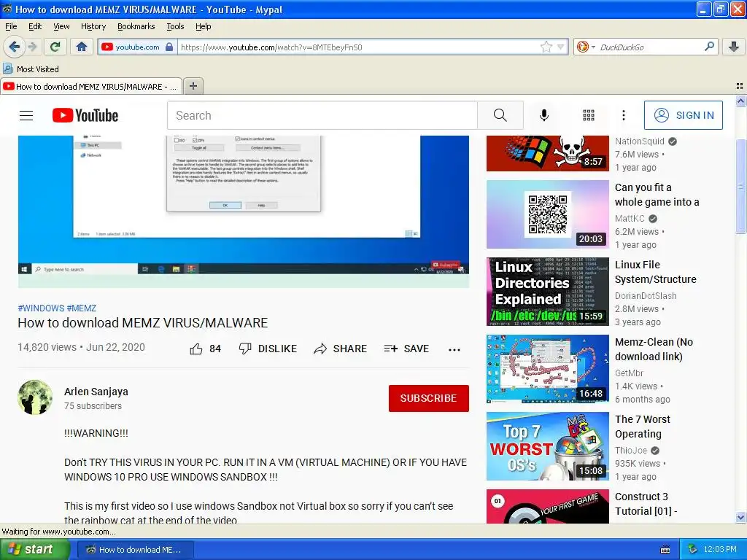Open Top 7 Worst OS's thumbnail
The image size is (747, 560).
(547, 446)
